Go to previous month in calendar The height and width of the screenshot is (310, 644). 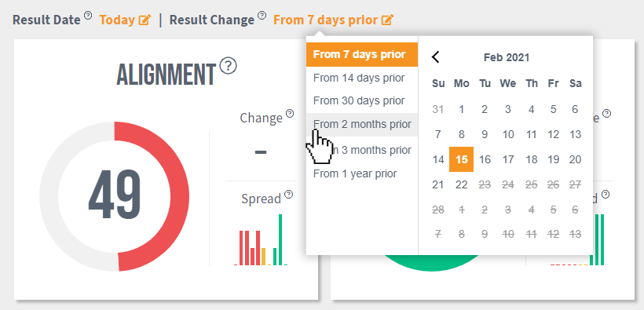pos(436,57)
